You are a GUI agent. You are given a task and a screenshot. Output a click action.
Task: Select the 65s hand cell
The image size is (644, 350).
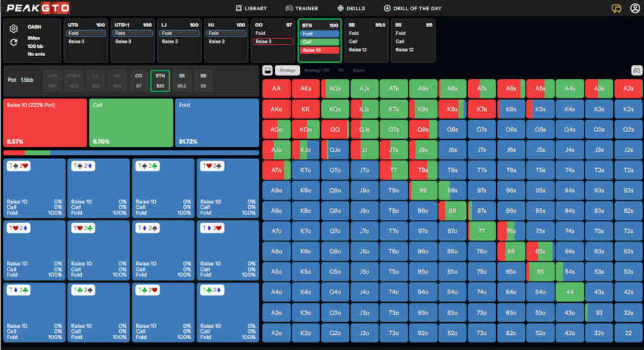[x=540, y=251]
